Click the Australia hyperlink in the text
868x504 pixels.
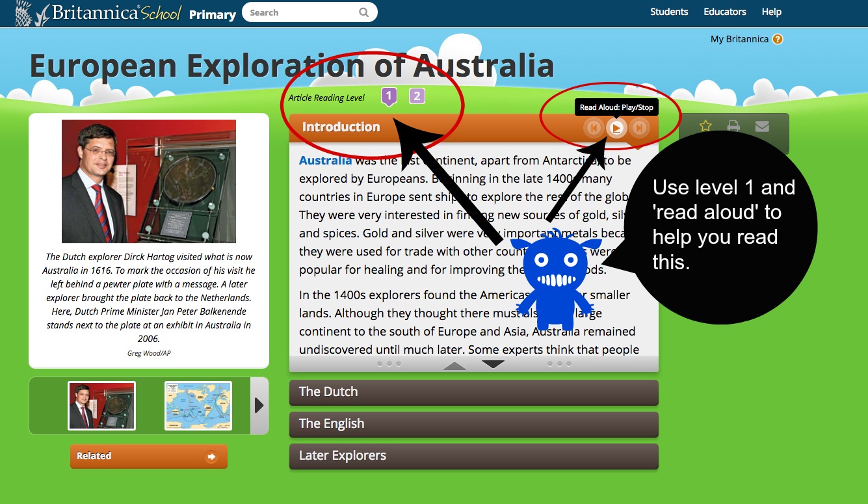tap(326, 159)
